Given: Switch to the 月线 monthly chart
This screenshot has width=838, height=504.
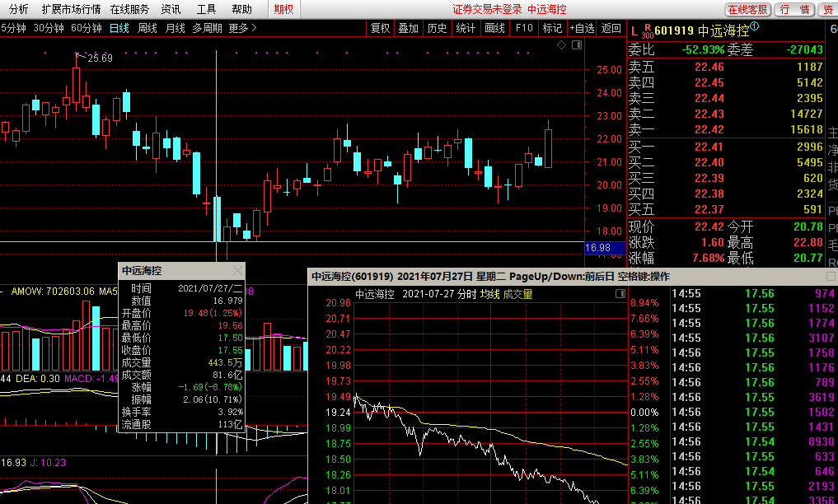Looking at the screenshot, I should (x=175, y=28).
